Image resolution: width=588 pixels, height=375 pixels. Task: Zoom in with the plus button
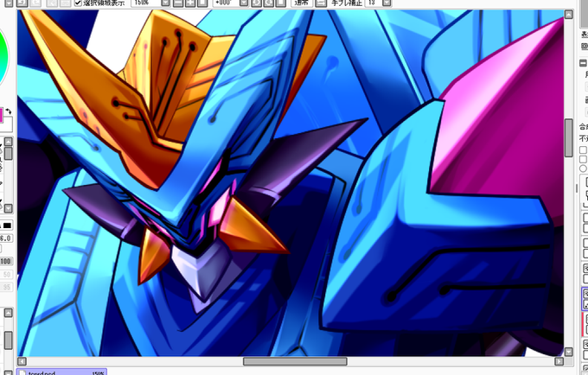click(x=190, y=3)
